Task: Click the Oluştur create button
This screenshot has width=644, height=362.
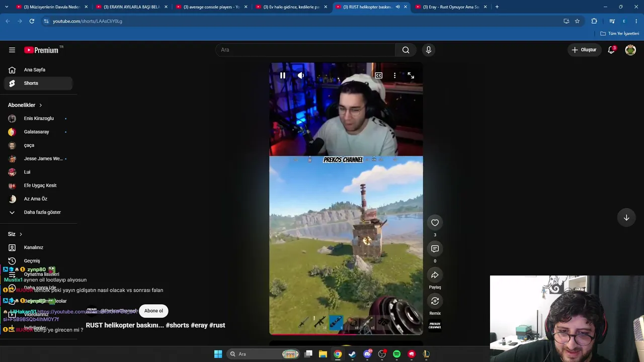Action: pos(584,50)
